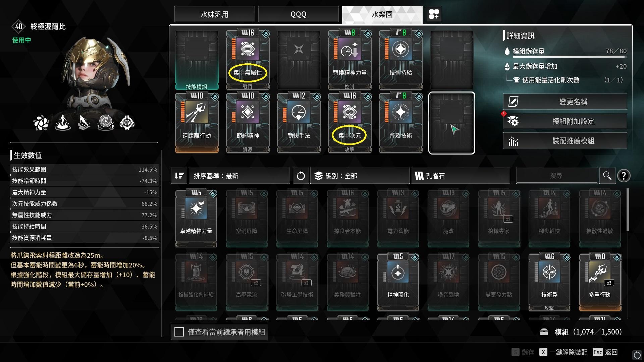Click the add new preset tab icon
The height and width of the screenshot is (362, 644).
[x=434, y=14]
